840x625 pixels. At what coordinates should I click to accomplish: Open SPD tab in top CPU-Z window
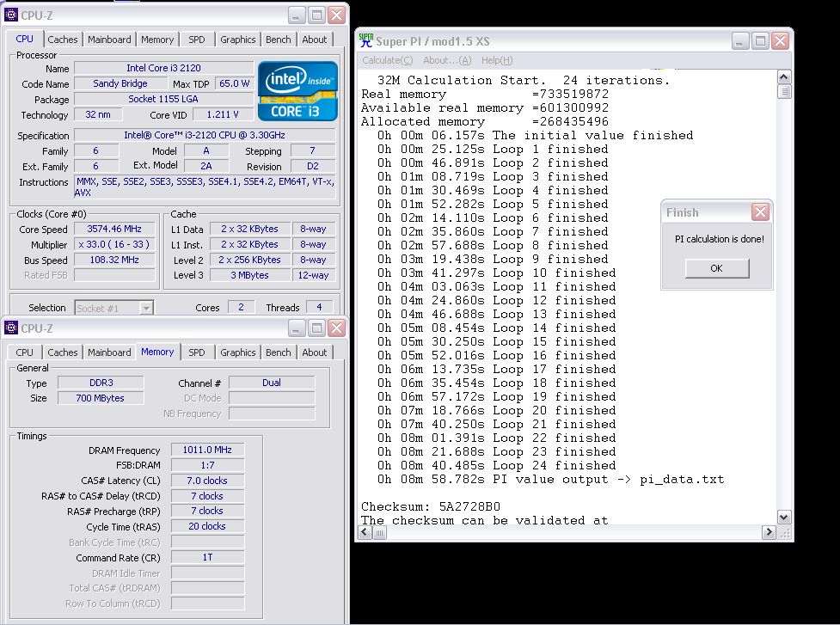(197, 39)
